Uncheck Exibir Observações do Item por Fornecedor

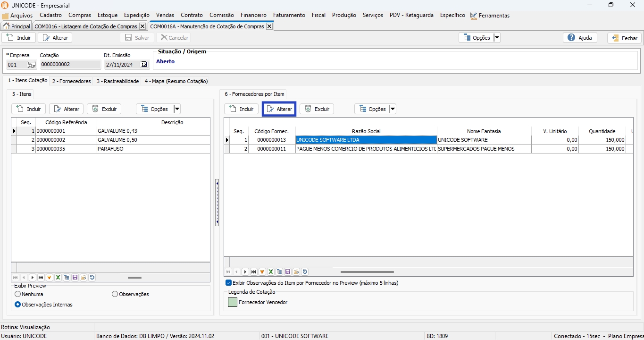tap(229, 283)
